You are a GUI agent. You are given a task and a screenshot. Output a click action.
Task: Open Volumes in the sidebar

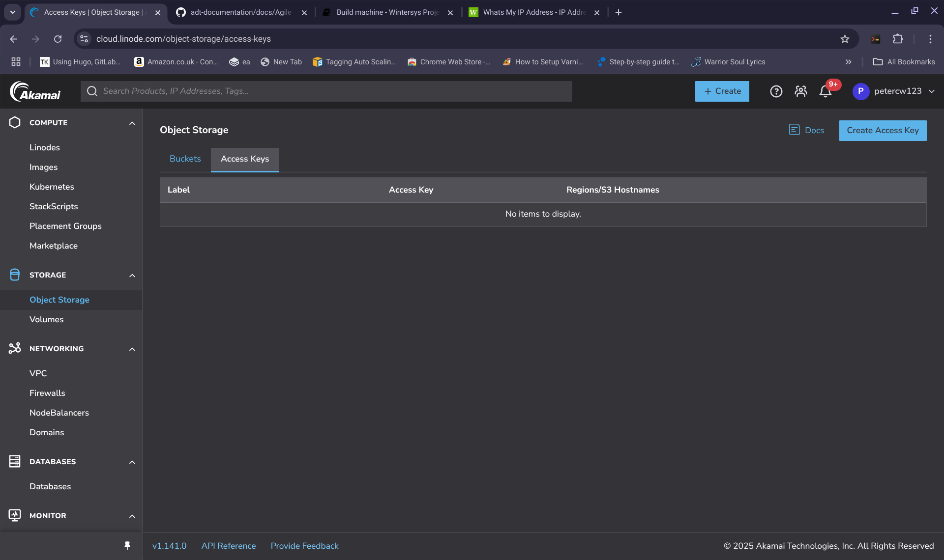pos(46,319)
